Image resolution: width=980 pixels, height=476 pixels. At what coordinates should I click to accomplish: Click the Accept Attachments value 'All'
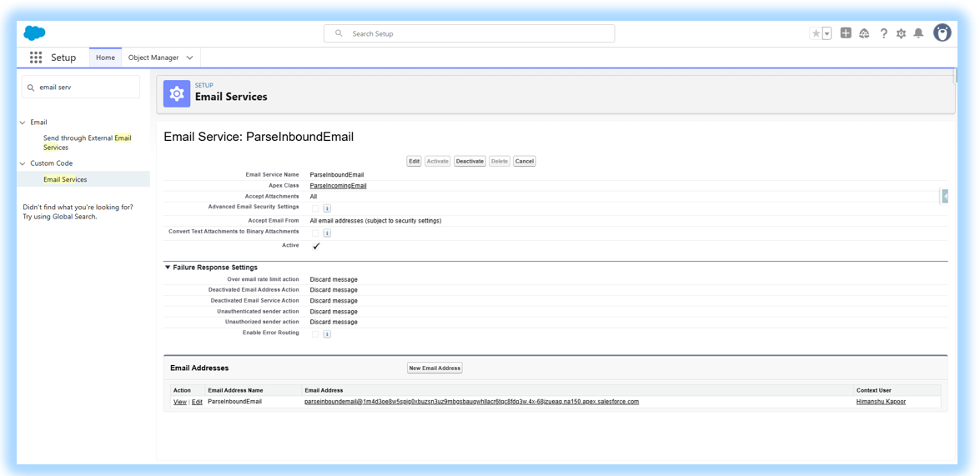pos(313,197)
